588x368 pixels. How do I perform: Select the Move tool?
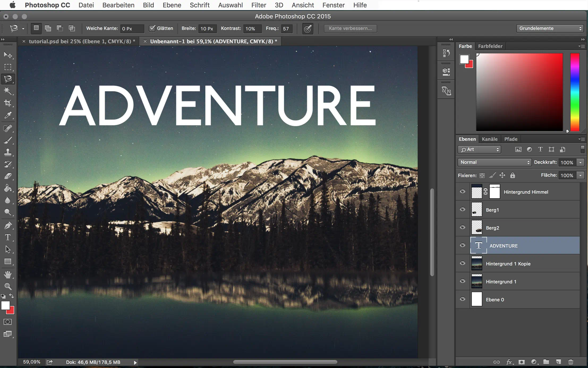pos(8,55)
